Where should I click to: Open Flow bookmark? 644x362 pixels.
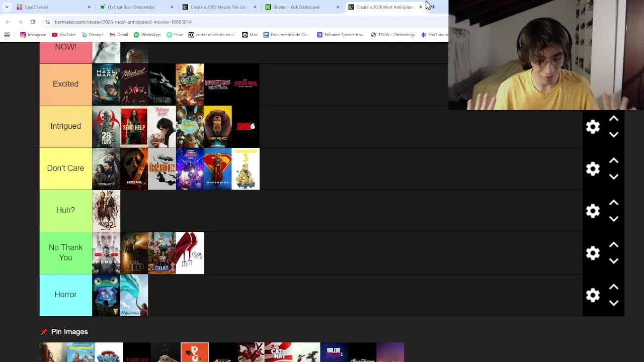(175, 35)
